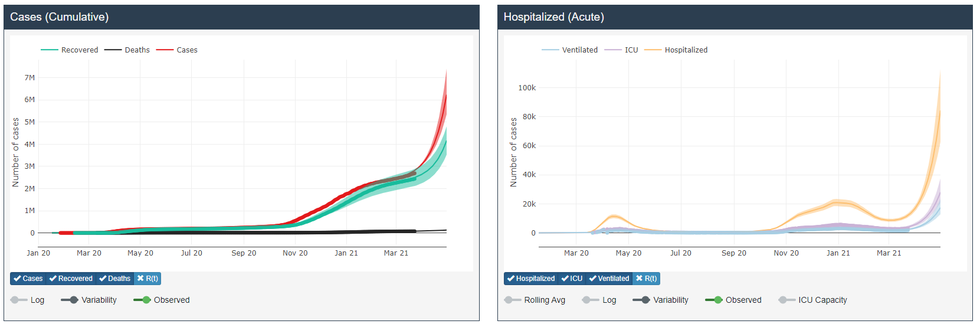
Task: Toggle the Deaths series button
Action: 115,279
